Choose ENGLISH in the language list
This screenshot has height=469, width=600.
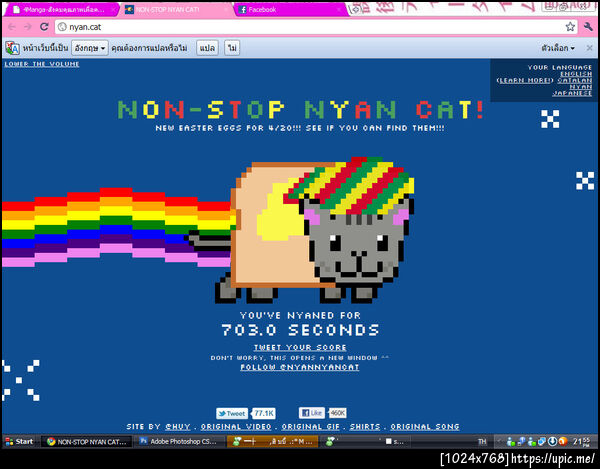coord(576,74)
